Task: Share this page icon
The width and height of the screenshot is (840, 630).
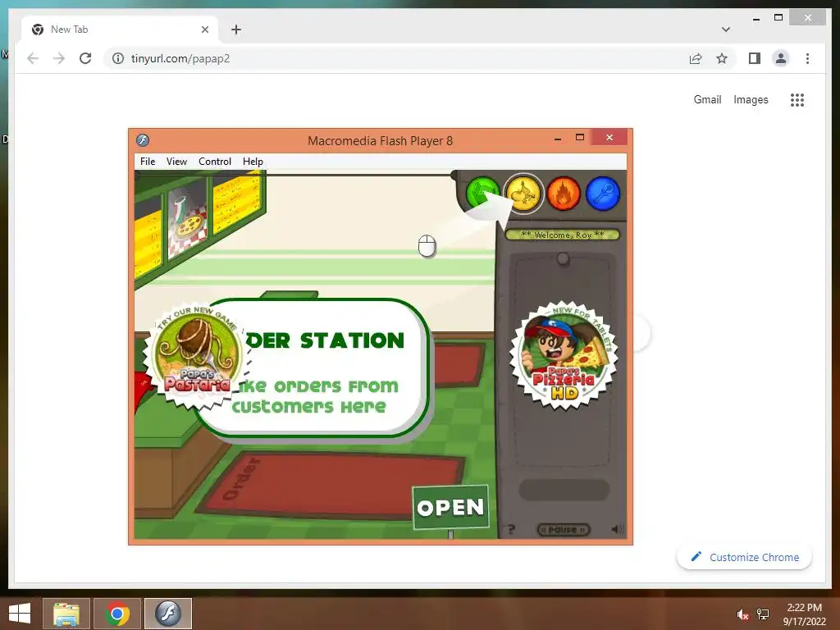Action: tap(696, 58)
